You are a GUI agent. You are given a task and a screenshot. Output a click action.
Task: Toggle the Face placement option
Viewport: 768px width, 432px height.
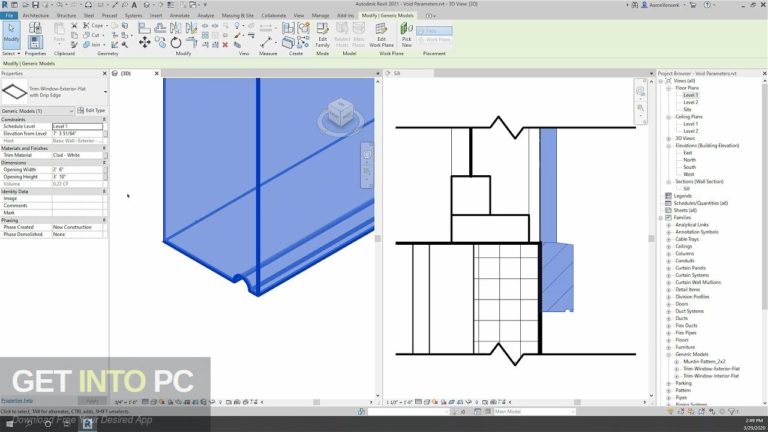point(434,30)
